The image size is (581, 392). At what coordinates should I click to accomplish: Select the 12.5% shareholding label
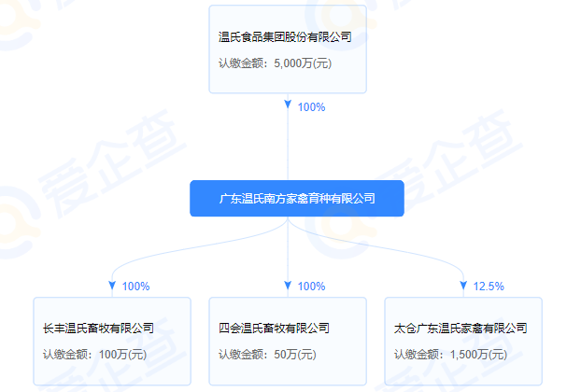coord(489,287)
